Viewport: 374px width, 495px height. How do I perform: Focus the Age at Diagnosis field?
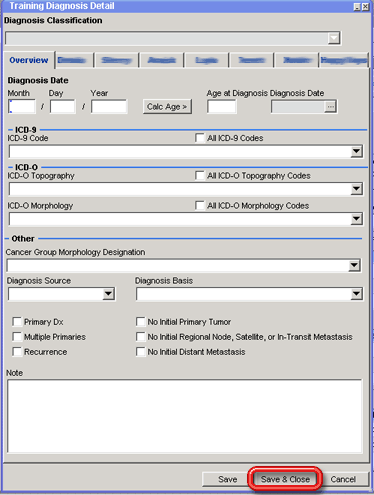222,107
